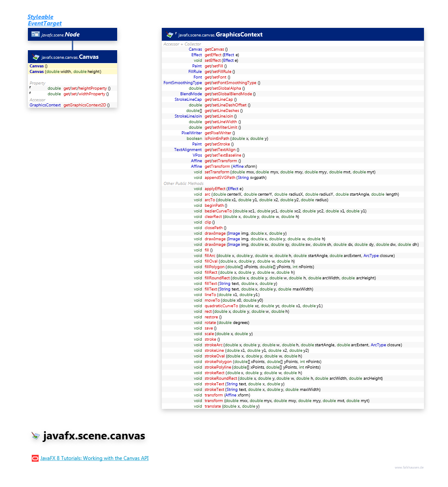Viewport: 448px width, 487px height.
Task: Click the GraphicsContext class title text
Action: point(239,34)
